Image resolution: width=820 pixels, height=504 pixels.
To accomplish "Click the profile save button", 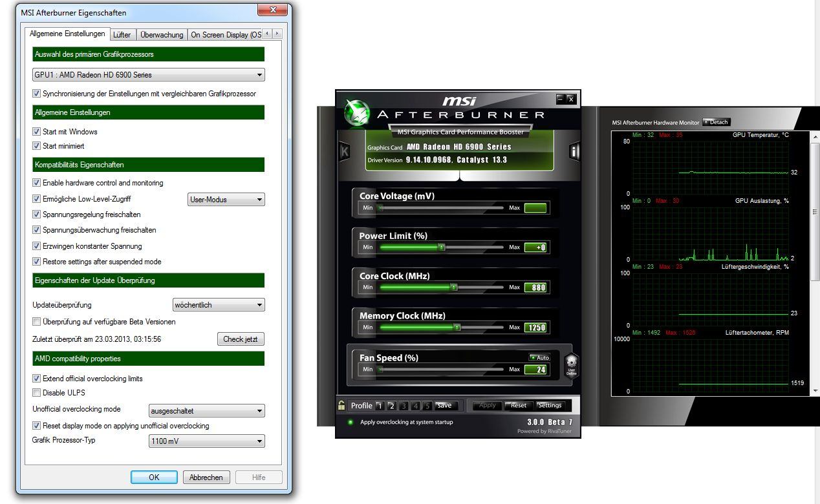I will pos(445,405).
